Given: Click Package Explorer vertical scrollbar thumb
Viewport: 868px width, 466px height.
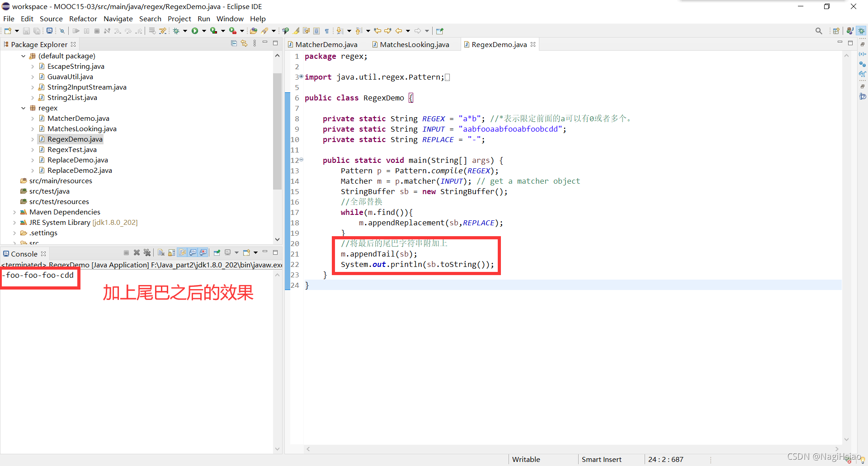Looking at the screenshot, I should (277, 131).
